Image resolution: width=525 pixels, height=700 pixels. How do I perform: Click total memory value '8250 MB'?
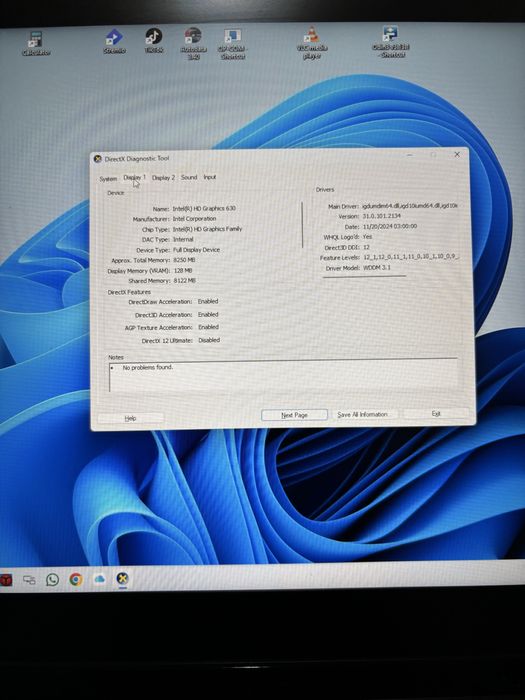[184, 260]
